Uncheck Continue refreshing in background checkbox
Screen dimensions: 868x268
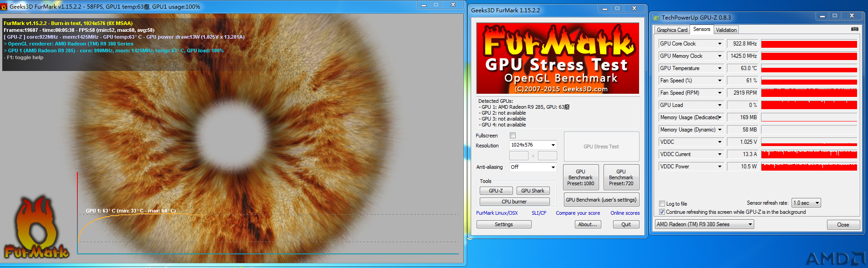tap(662, 212)
